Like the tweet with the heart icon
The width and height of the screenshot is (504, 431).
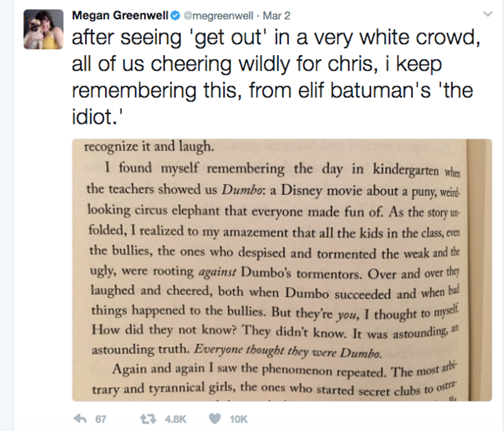tap(214, 419)
